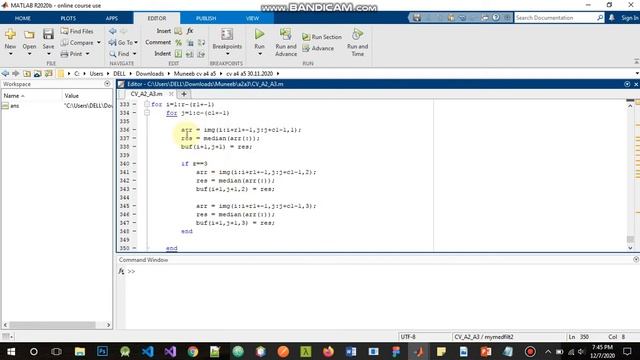The image size is (640, 360).
Task: Click the Print button
Action: point(72,54)
